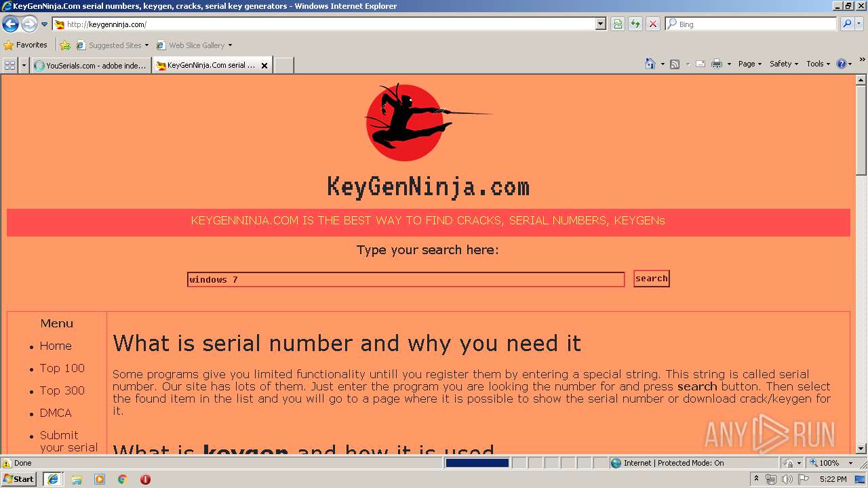Click the Print icon
The height and width of the screenshot is (488, 868).
(717, 64)
